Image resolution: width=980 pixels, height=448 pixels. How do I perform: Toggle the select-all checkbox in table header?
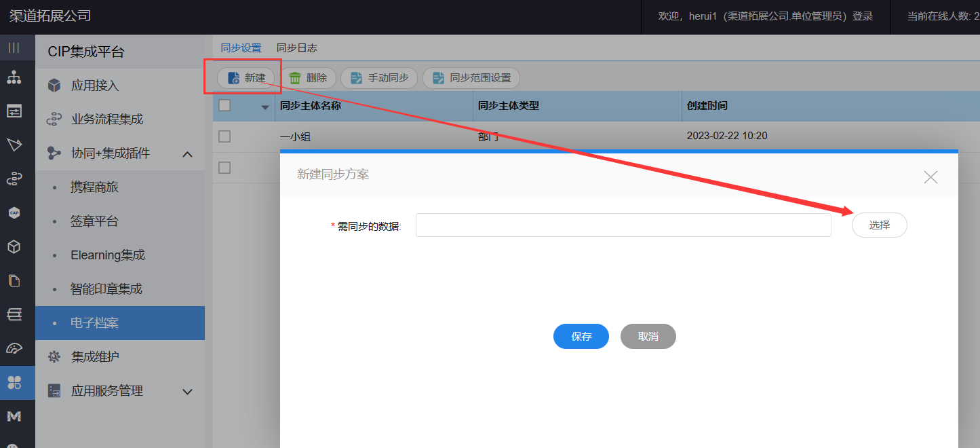(224, 105)
